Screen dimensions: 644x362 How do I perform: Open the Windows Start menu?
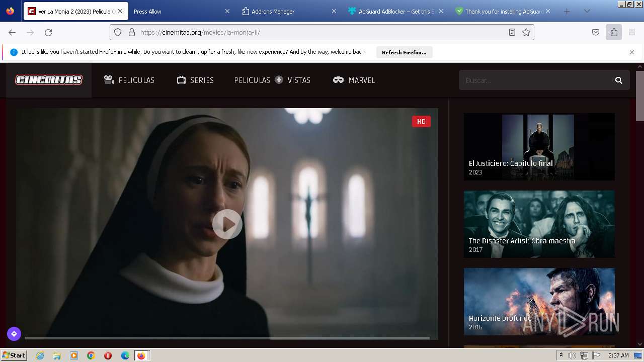click(14, 355)
